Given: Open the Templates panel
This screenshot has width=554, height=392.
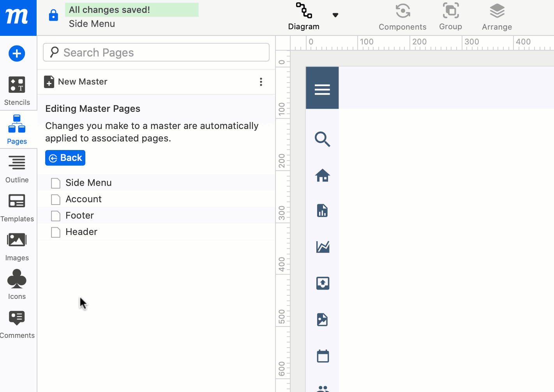Looking at the screenshot, I should click(17, 207).
